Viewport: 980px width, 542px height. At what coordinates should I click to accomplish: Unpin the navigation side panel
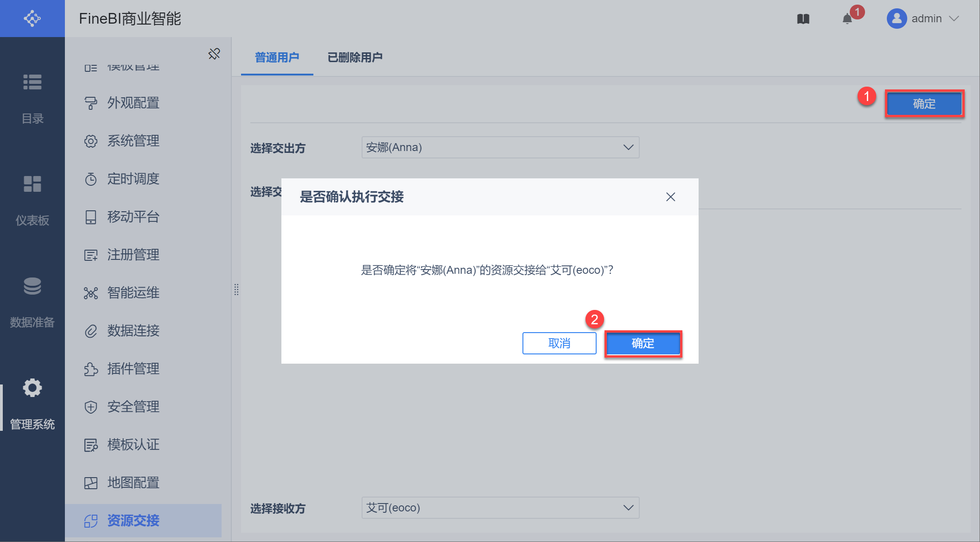point(214,54)
